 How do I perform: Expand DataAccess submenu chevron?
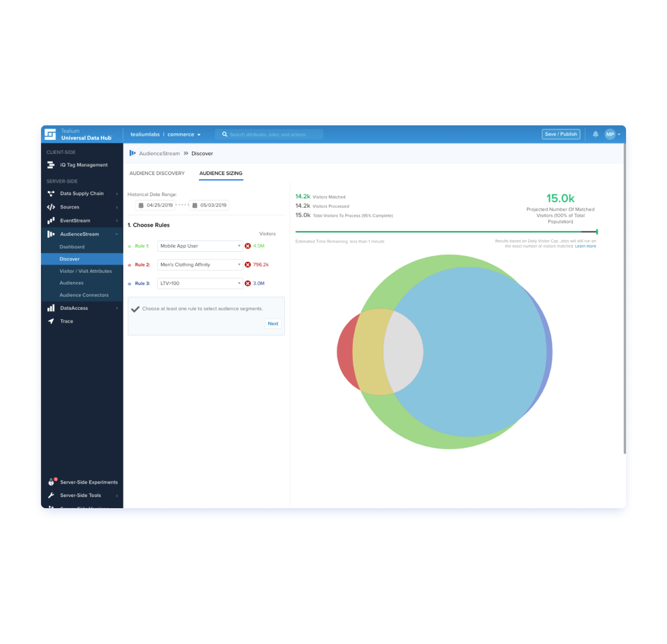(x=117, y=308)
